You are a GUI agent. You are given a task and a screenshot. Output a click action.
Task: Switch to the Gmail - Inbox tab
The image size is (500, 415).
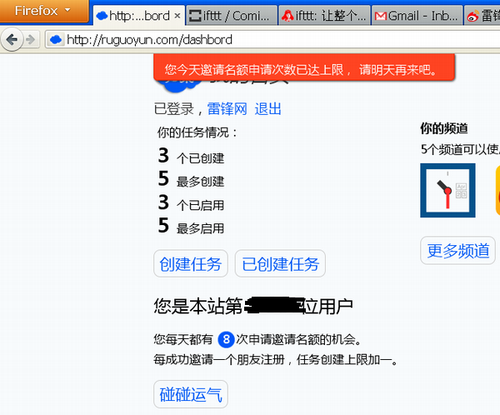(x=417, y=16)
